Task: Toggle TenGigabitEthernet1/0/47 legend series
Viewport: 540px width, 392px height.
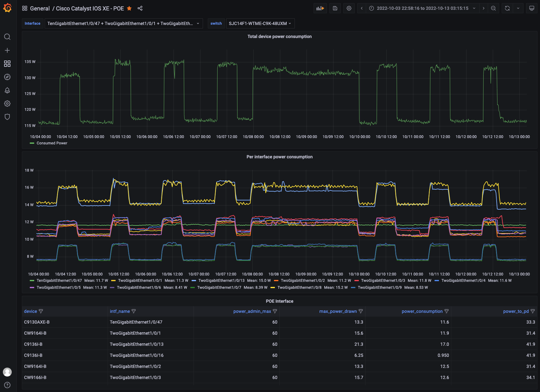Action: 59,281
